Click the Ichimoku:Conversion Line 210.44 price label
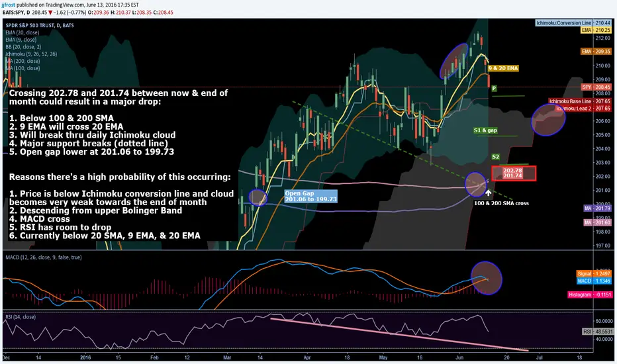The width and height of the screenshot is (617, 364). (x=573, y=23)
